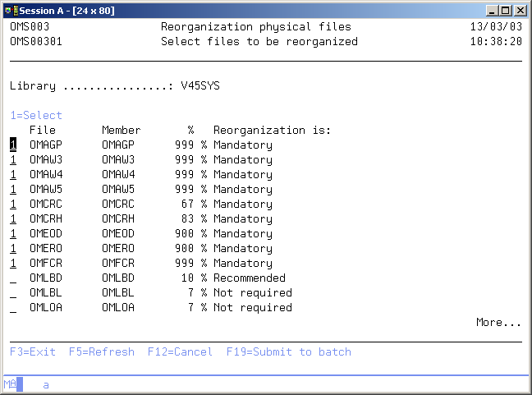Click selection field for file OMAW3
The width and height of the screenshot is (532, 395).
pos(13,160)
